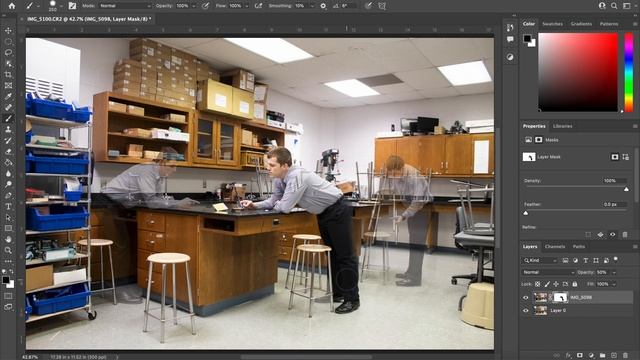The width and height of the screenshot is (640, 360).
Task: Click the Density slider handle
Action: pos(627,189)
